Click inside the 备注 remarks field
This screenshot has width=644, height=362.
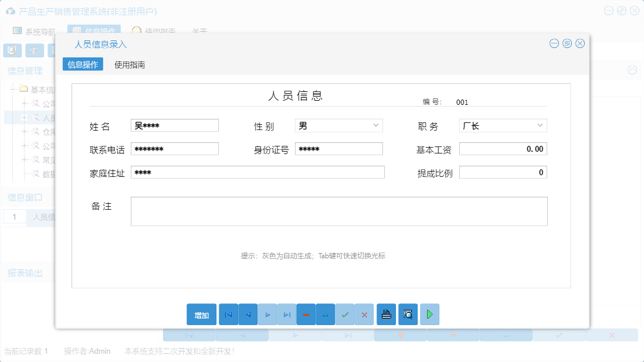tap(339, 211)
